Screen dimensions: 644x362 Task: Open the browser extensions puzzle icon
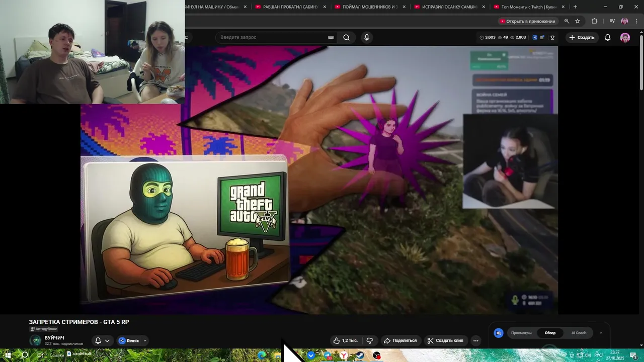pyautogui.click(x=594, y=21)
